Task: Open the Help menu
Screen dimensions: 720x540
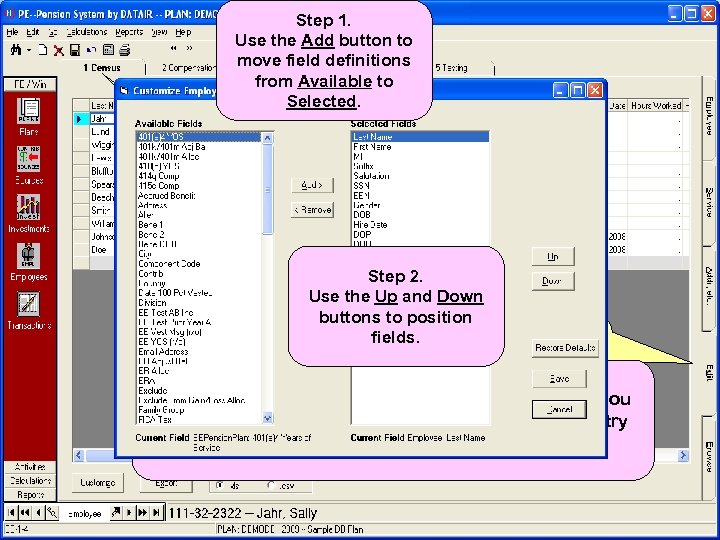Action: [183, 32]
